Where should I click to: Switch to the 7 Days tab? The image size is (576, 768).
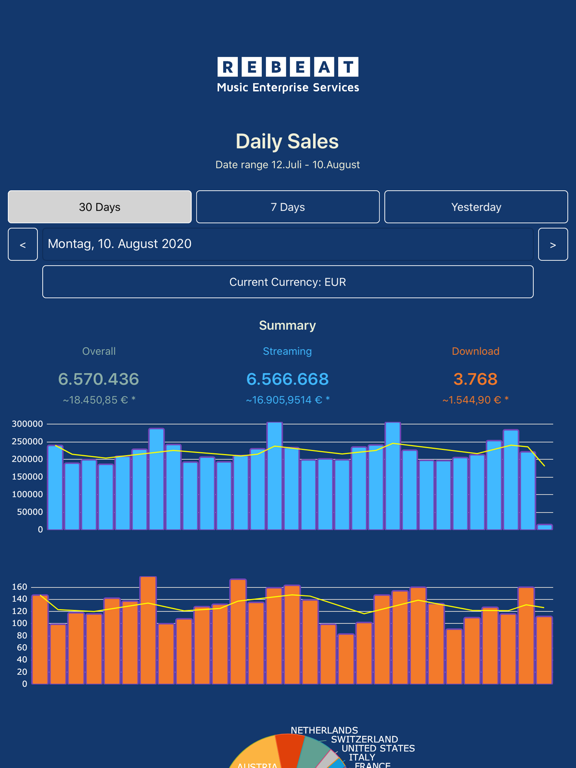click(288, 207)
